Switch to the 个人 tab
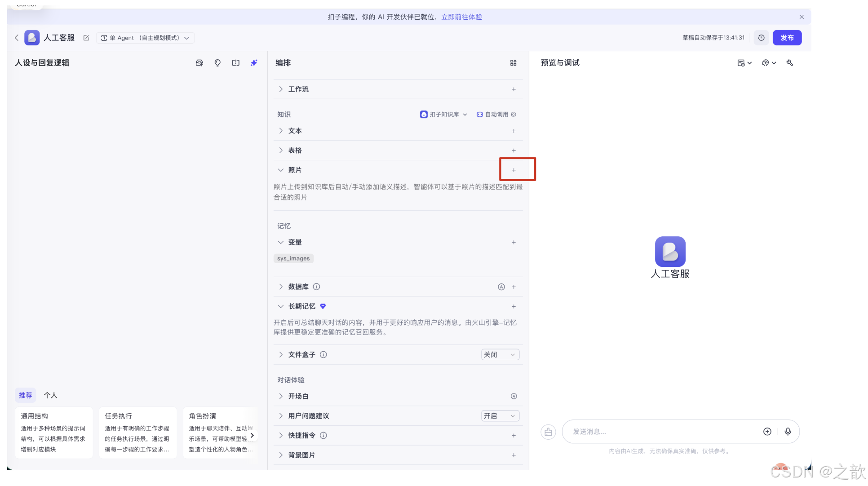The width and height of the screenshot is (868, 486). [50, 395]
